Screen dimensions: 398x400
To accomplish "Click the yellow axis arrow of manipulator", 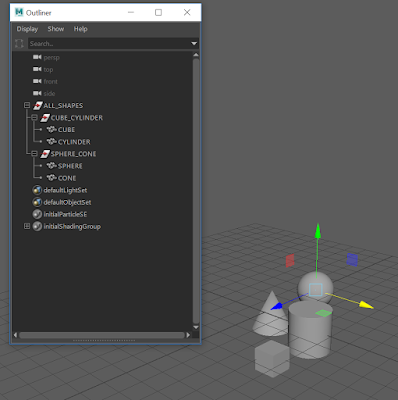I will coord(366,305).
